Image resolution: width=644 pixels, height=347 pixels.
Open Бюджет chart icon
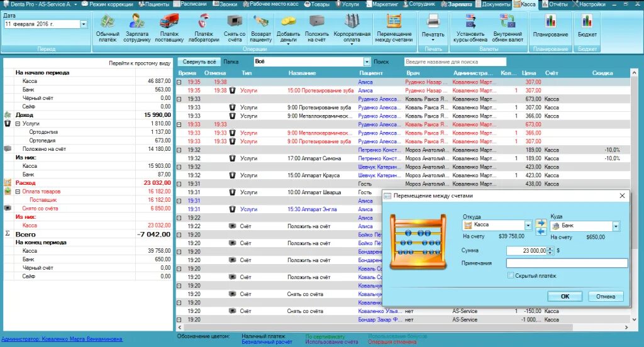point(587,26)
